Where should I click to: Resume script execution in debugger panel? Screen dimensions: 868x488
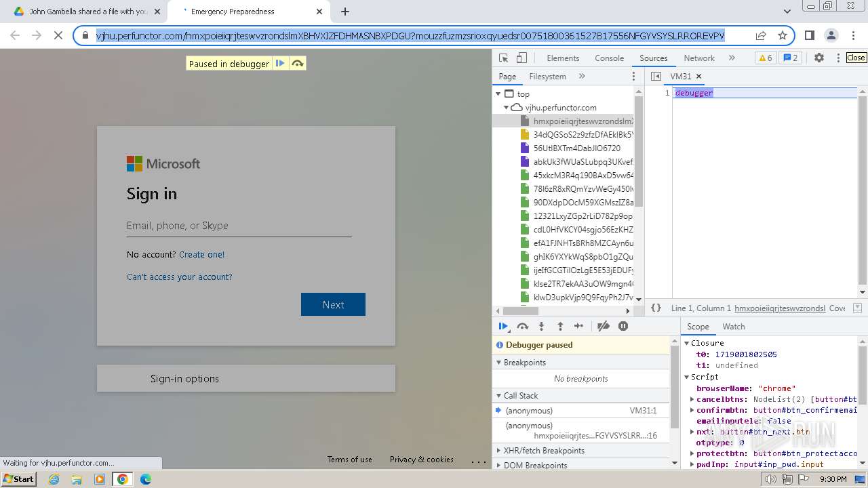coord(503,326)
